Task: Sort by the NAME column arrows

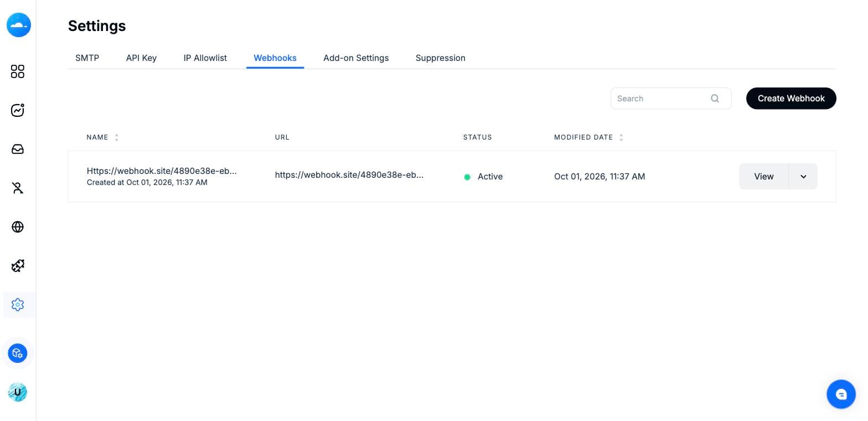Action: coord(116,137)
